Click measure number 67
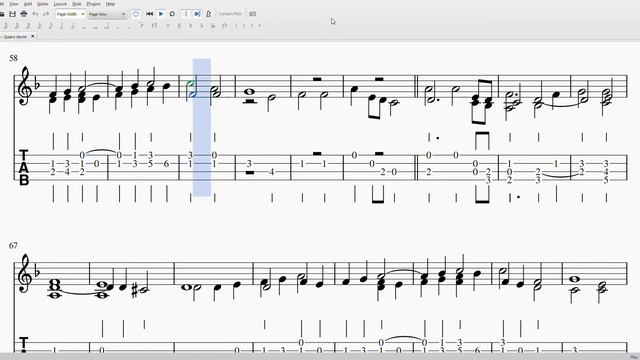Viewport: 640px width, 360px height. tap(13, 245)
